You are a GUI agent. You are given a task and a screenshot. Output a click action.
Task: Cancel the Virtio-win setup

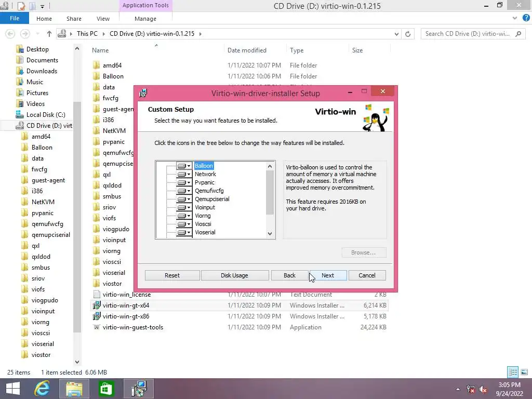367,275
